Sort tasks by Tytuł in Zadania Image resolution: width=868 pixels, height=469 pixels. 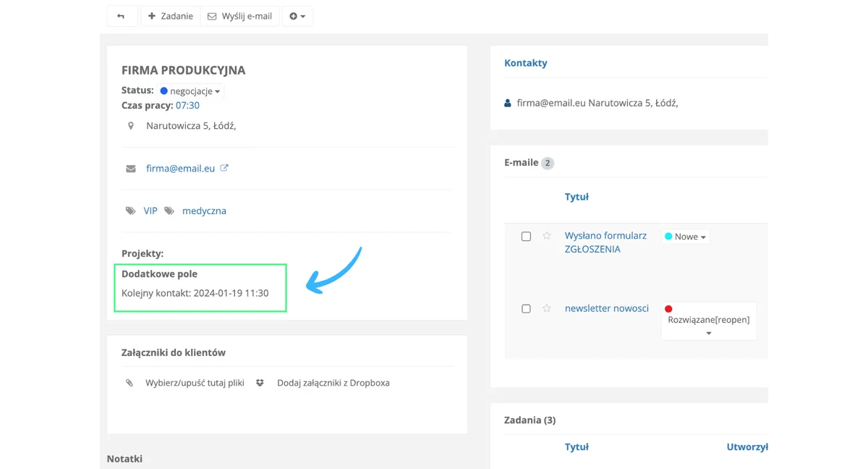click(576, 447)
